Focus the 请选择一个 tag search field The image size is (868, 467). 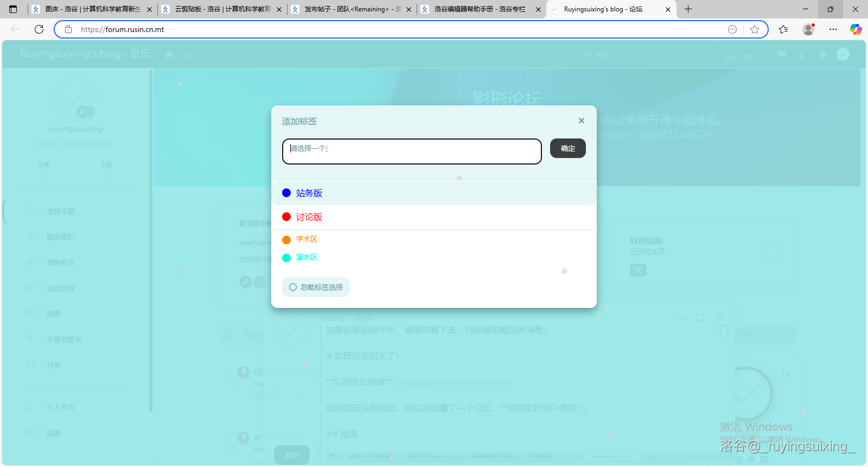pos(412,151)
